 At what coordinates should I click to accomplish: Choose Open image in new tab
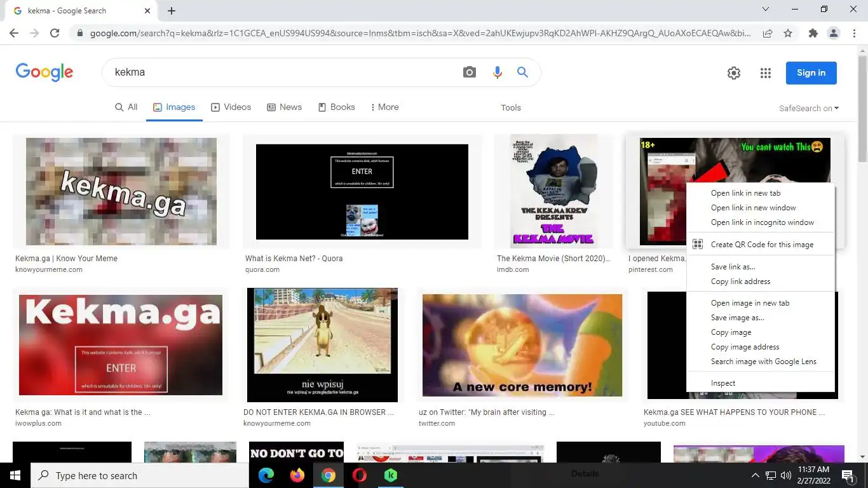tap(761, 303)
